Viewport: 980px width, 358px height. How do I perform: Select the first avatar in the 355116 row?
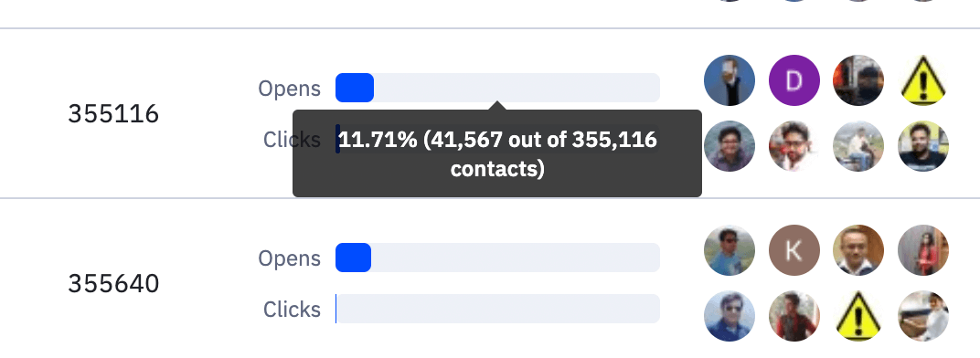[x=730, y=80]
